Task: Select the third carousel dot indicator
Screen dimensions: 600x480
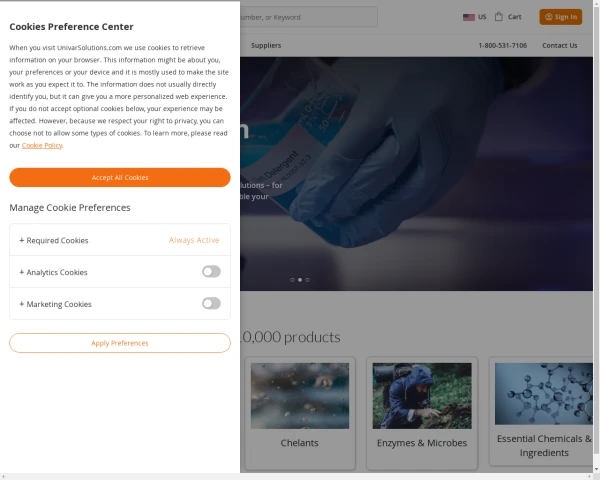Action: (x=308, y=280)
